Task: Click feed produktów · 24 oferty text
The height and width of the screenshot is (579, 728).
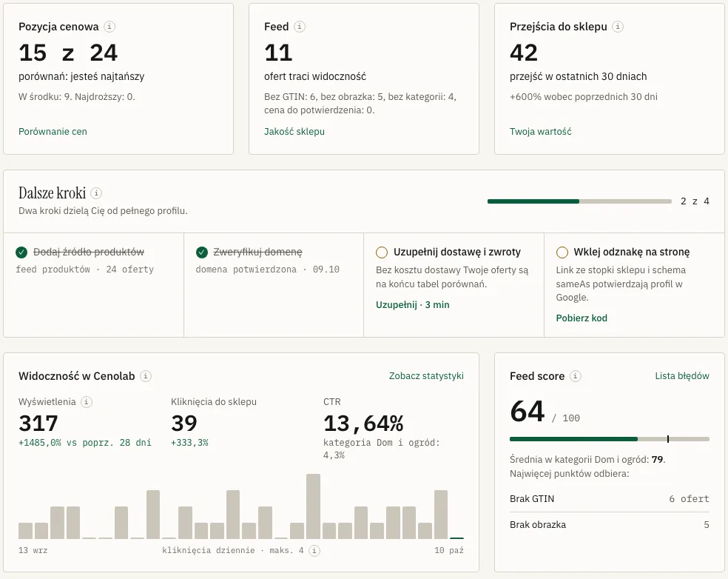Action: click(x=84, y=270)
